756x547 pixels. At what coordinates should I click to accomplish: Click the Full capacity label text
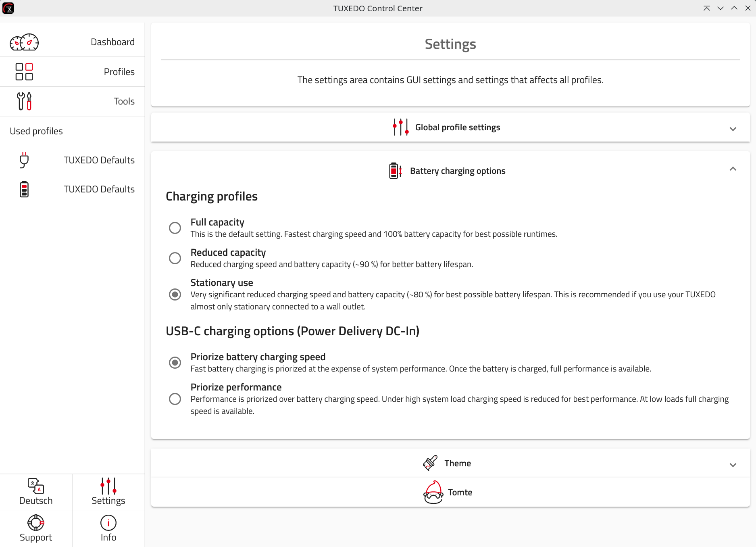click(x=217, y=222)
